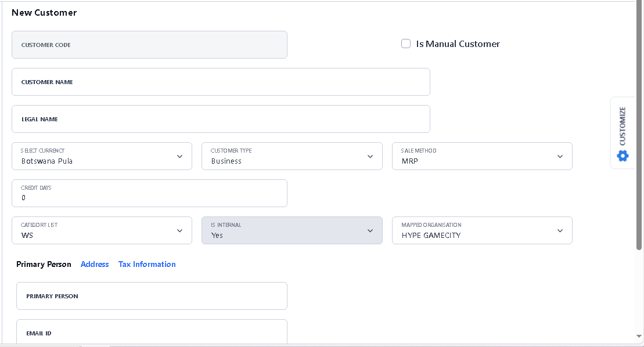Open the Tax Information tab
This screenshot has width=644, height=347.
pos(147,264)
